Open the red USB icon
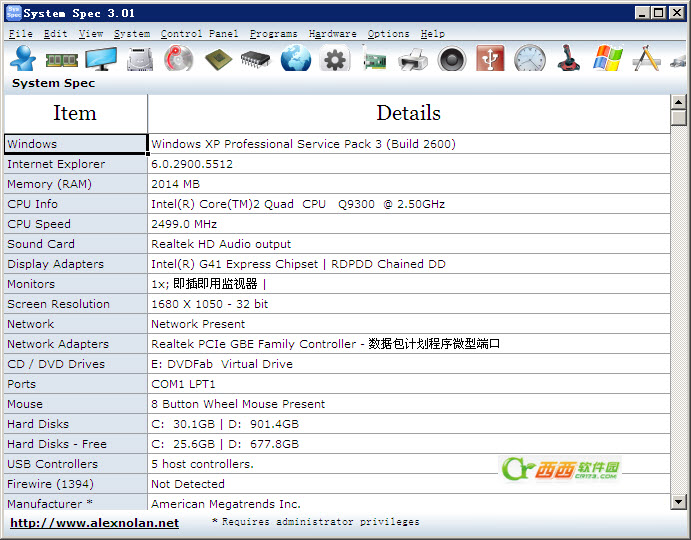 coord(490,58)
